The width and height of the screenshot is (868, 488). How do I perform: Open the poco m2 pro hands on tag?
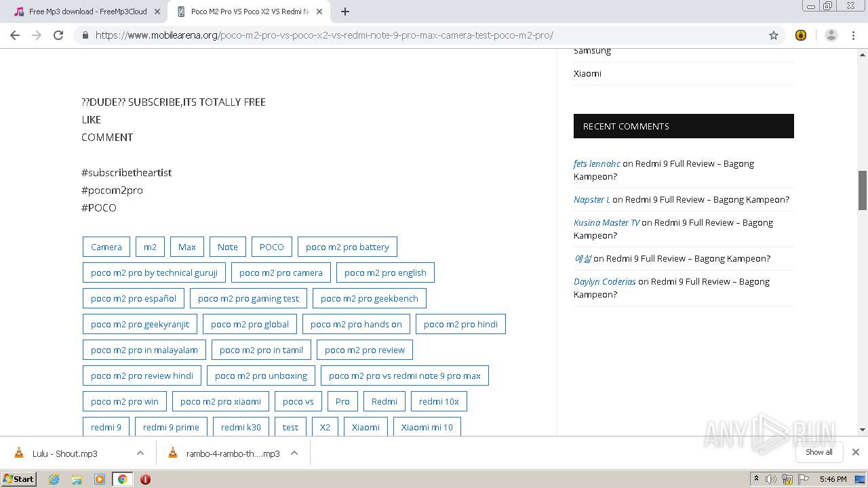(x=356, y=324)
